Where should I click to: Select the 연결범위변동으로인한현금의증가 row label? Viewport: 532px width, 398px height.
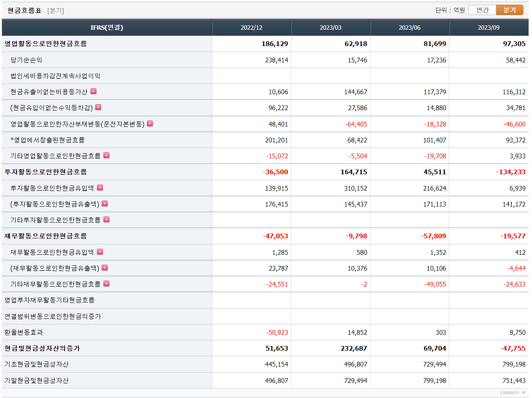point(53,316)
